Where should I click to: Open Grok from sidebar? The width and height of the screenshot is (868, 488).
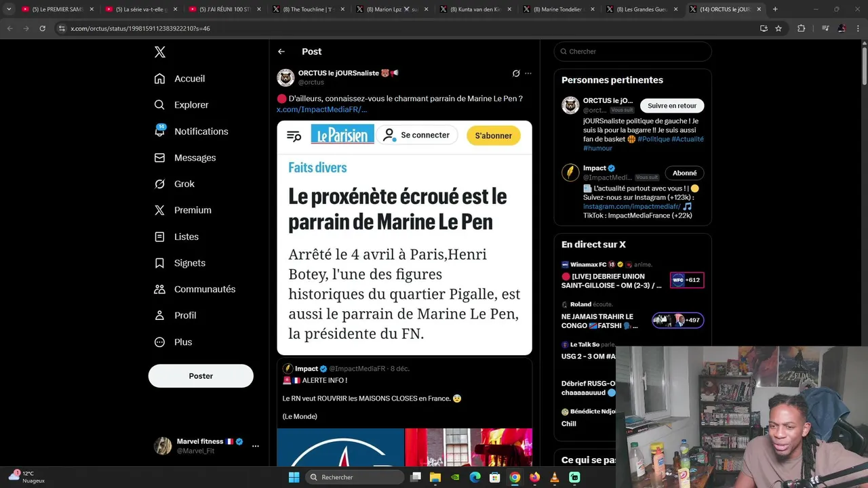174,184
